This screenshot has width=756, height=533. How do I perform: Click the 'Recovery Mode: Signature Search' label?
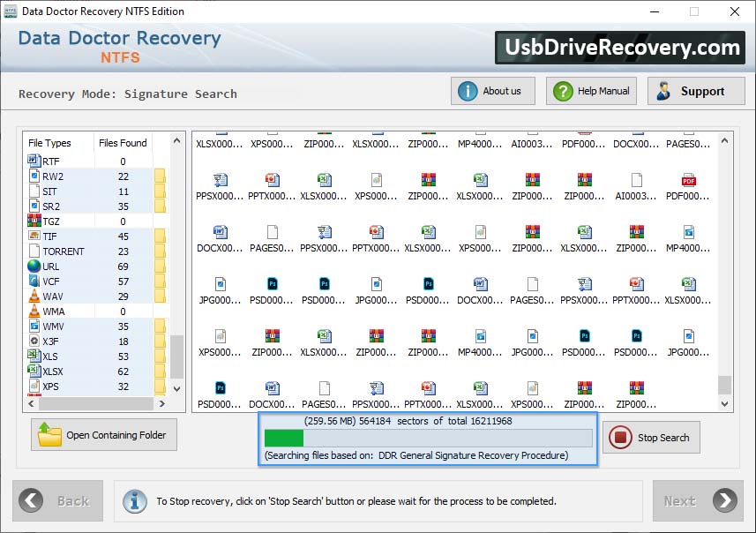pyautogui.click(x=128, y=94)
